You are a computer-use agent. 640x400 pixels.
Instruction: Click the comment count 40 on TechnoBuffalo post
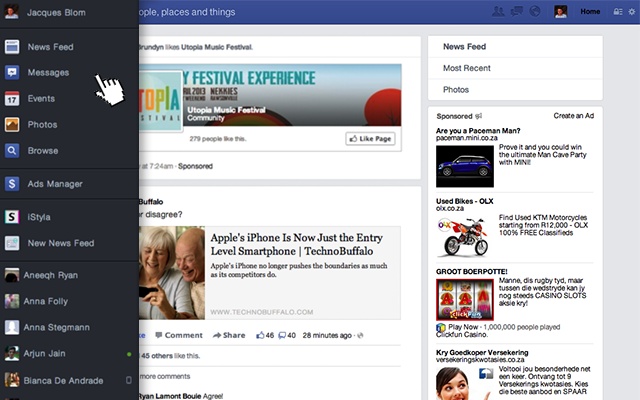click(287, 335)
